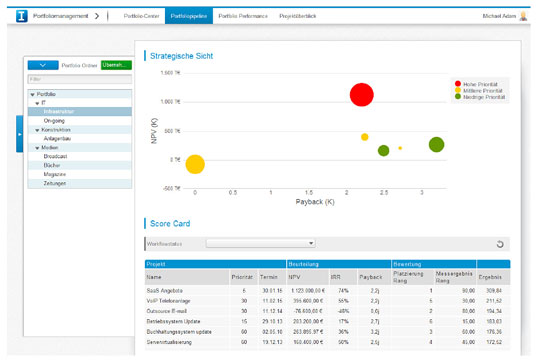The image size is (538, 363).
Task: Click the medium green bubble near 2.5
Action: point(383,150)
